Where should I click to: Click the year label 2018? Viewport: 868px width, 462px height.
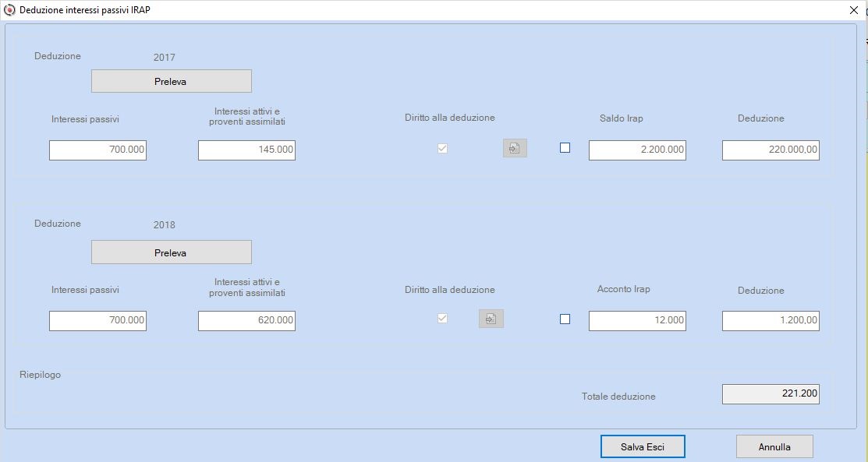[165, 225]
